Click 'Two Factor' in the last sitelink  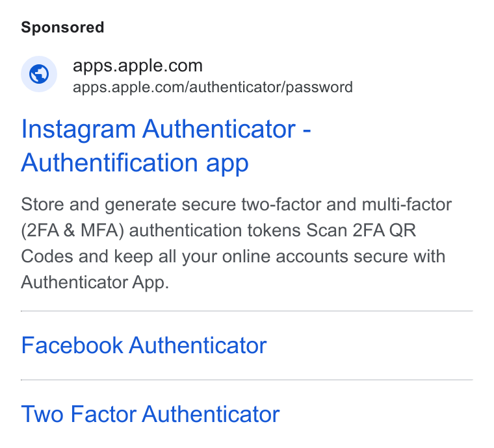point(79,414)
